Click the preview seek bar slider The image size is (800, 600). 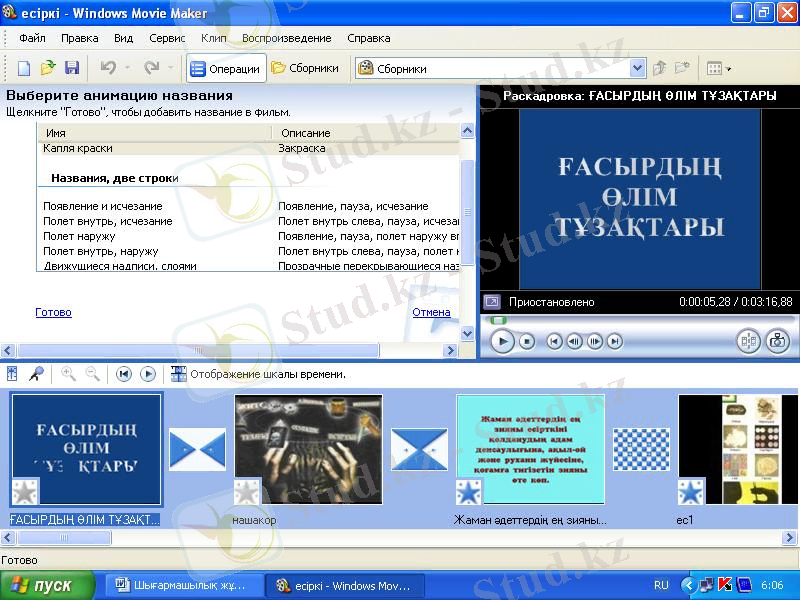[499, 320]
